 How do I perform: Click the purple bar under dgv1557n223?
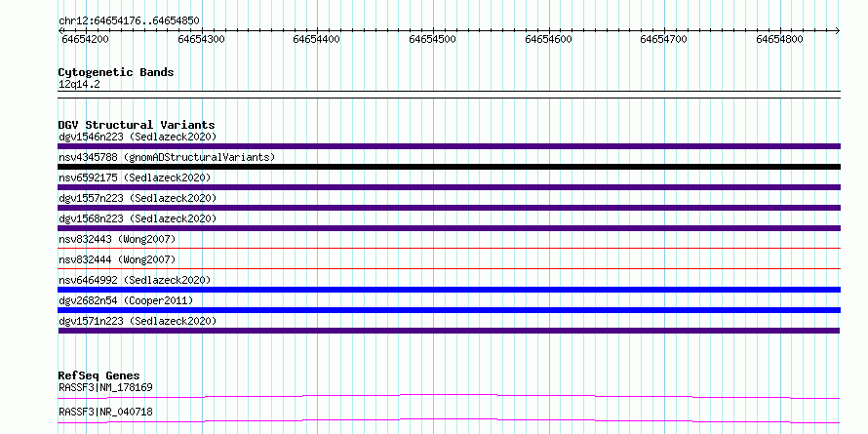(449, 208)
